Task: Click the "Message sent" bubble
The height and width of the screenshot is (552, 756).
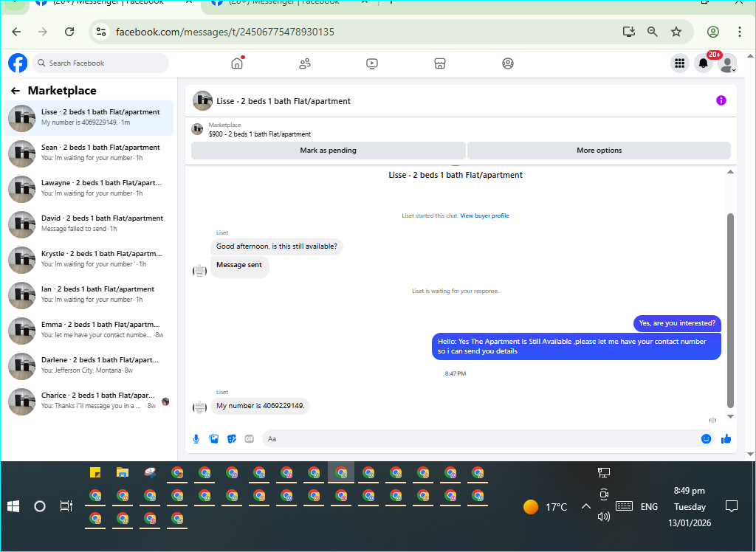Action: pyautogui.click(x=240, y=266)
